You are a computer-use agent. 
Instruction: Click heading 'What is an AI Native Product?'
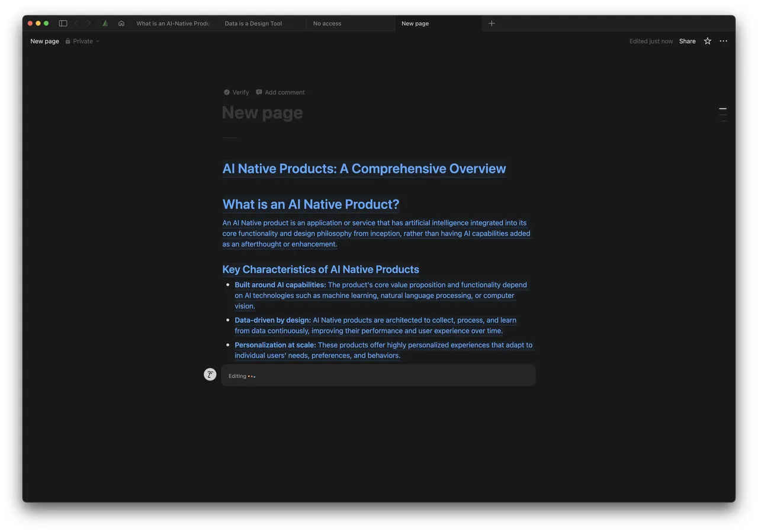pos(311,204)
